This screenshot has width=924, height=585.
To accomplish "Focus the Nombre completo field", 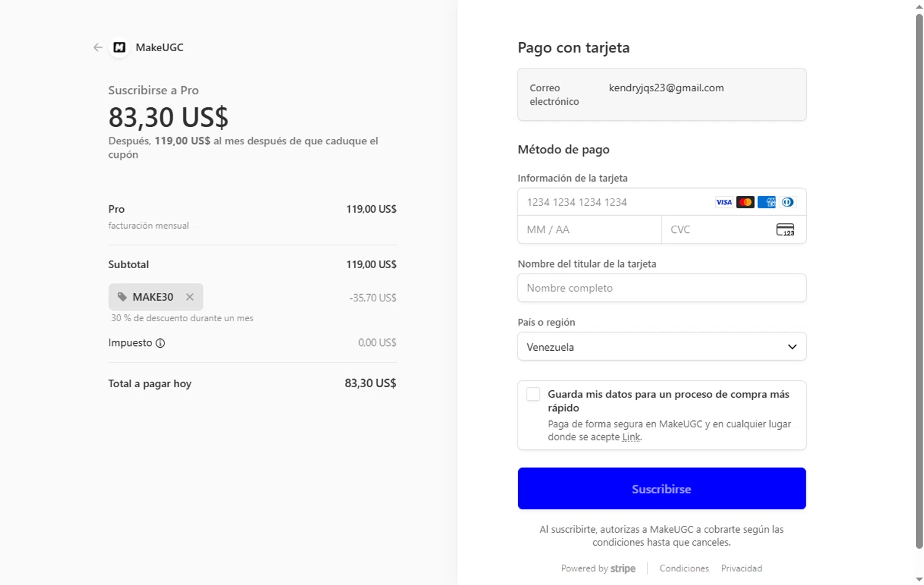I will [662, 288].
